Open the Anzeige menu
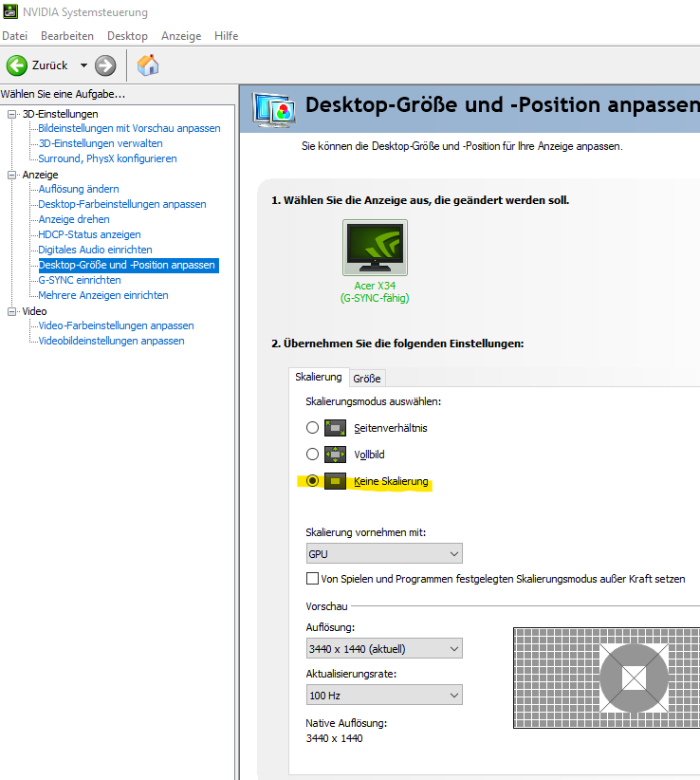The image size is (700, 780). [181, 36]
